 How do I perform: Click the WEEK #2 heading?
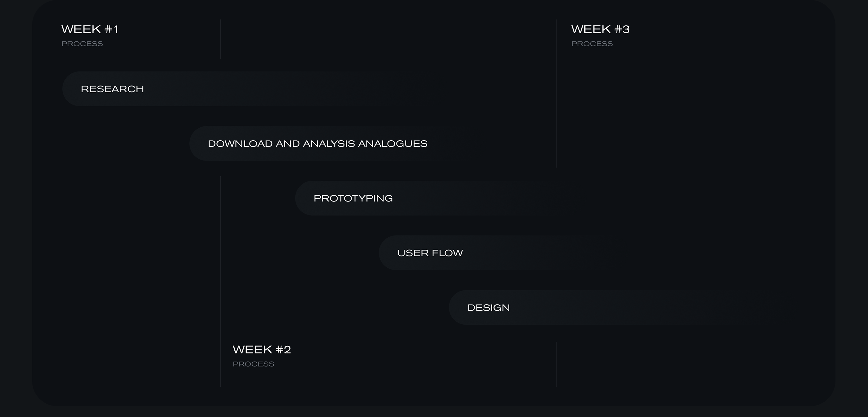[x=261, y=350]
